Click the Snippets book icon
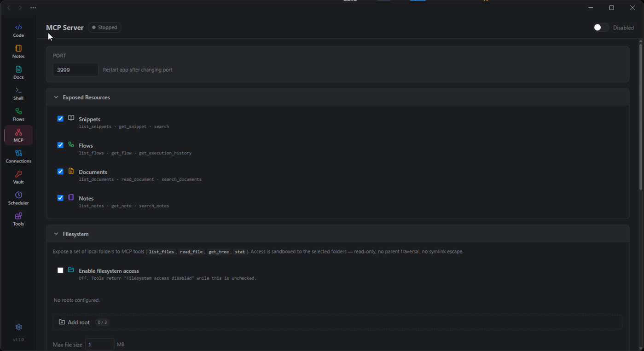This screenshot has width=644, height=351. pyautogui.click(x=71, y=118)
